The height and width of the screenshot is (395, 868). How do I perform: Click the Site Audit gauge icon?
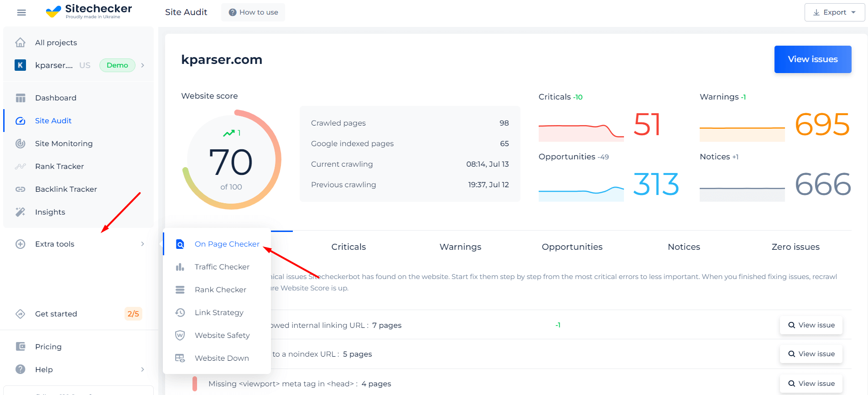(21, 121)
